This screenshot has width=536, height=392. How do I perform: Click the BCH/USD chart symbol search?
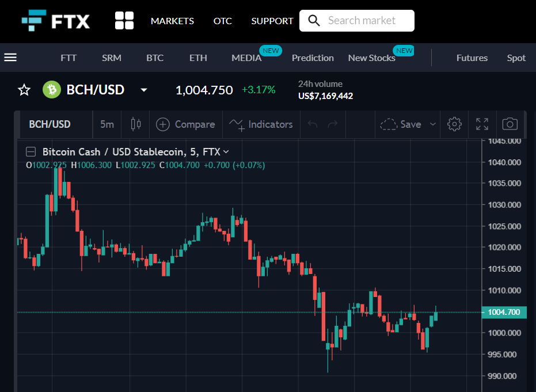50,124
